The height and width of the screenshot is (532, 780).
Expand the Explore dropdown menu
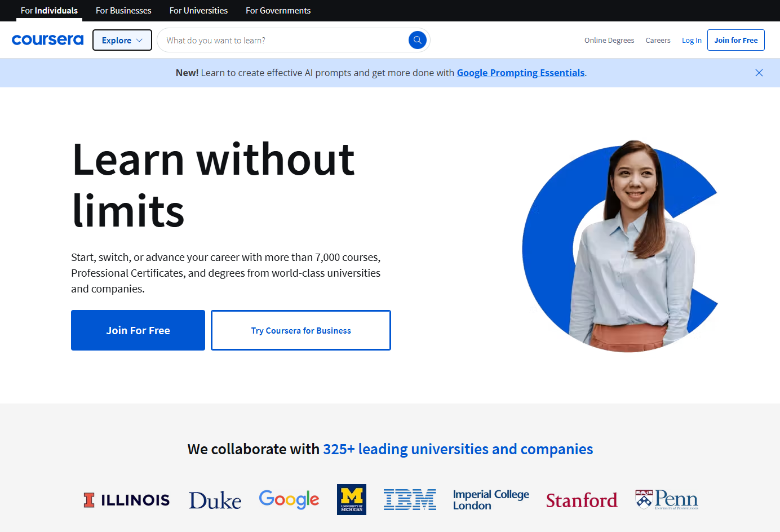(x=122, y=40)
